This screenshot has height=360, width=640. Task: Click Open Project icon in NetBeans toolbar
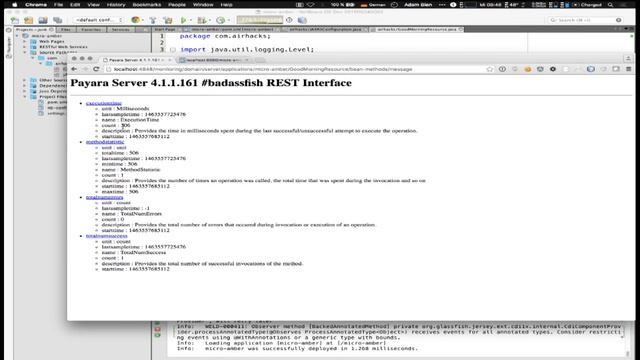[43, 20]
